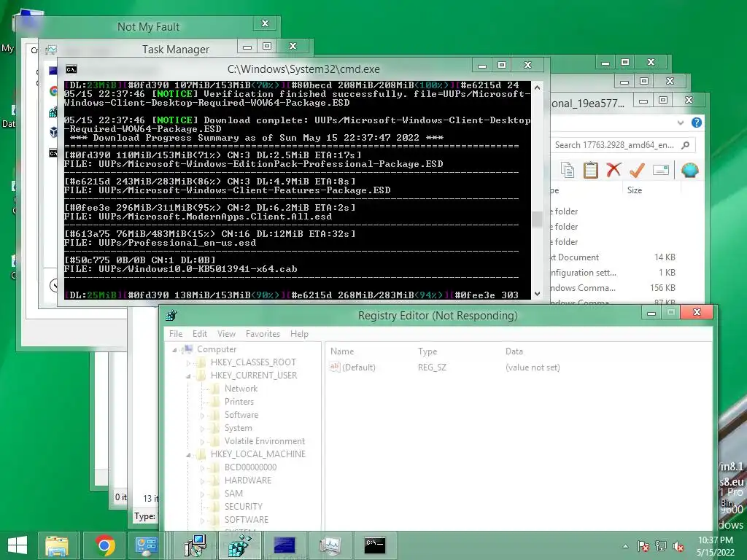Expand the HARDWARE key arrow
Image resolution: width=747 pixels, height=560 pixels.
202,481
